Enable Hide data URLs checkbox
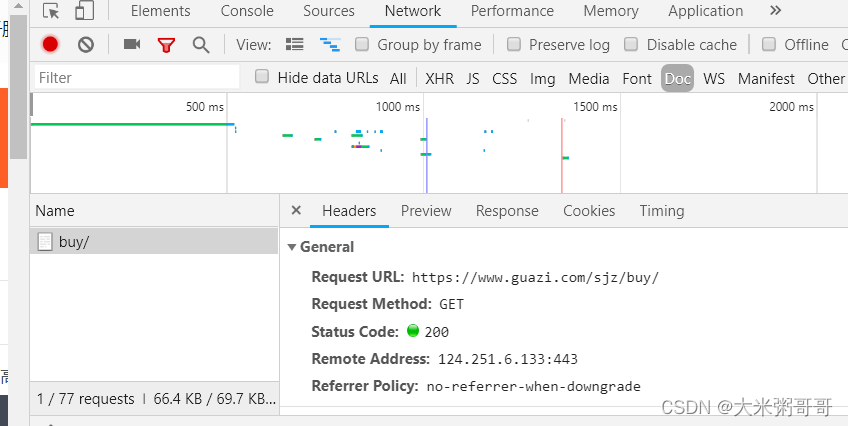 click(x=262, y=77)
